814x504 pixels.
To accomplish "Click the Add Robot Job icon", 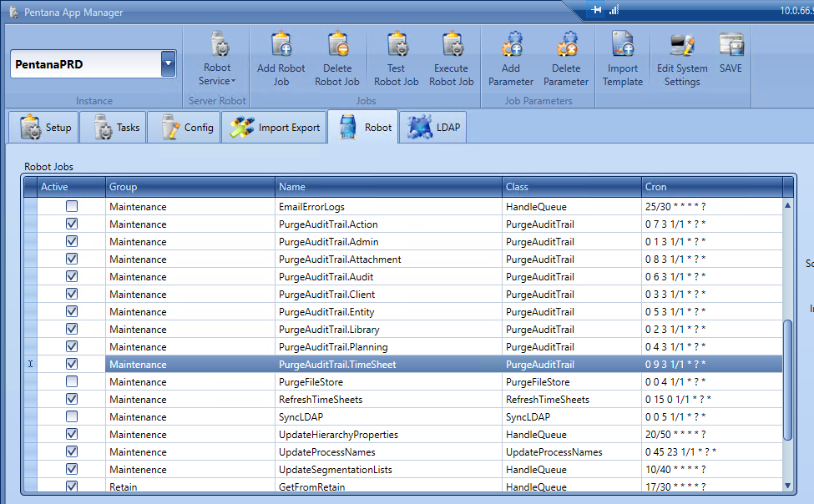I will 281,44.
